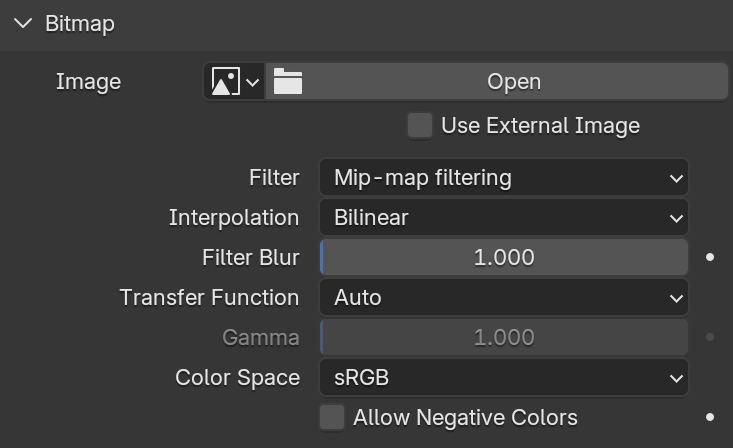Click the Allow Negative Colors label text
Screen dimensions: 733x448
[x=465, y=418]
